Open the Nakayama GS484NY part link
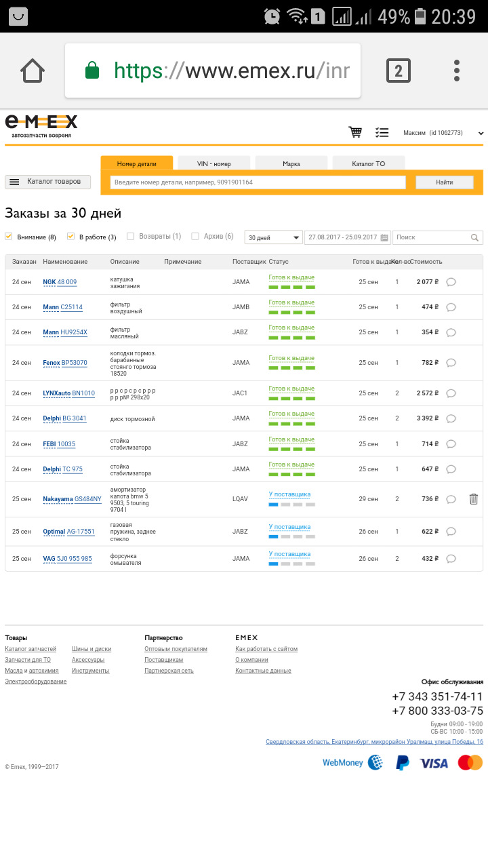The width and height of the screenshot is (488, 868). (x=72, y=499)
